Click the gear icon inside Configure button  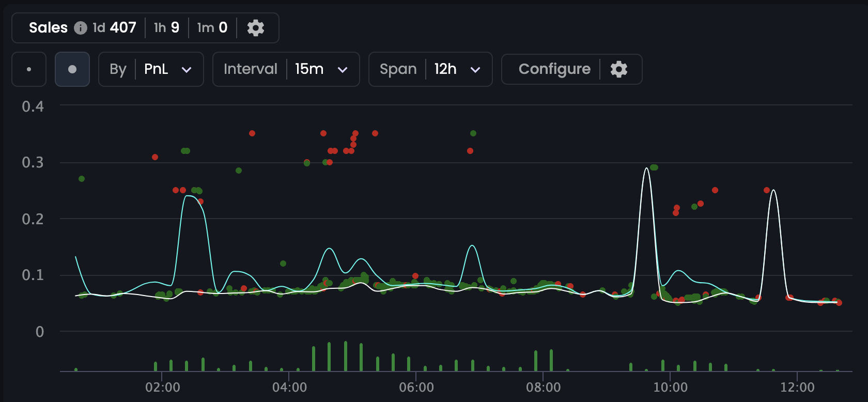pyautogui.click(x=618, y=69)
